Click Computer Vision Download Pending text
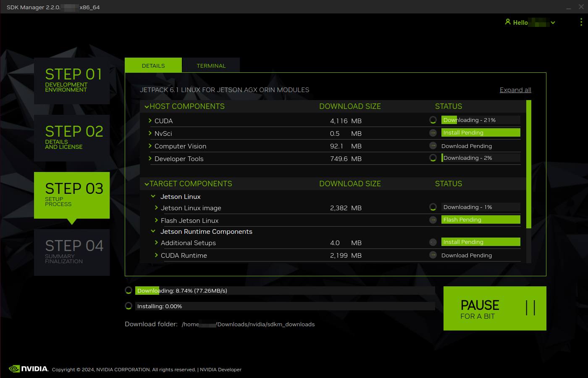This screenshot has height=378, width=588. pyautogui.click(x=466, y=146)
